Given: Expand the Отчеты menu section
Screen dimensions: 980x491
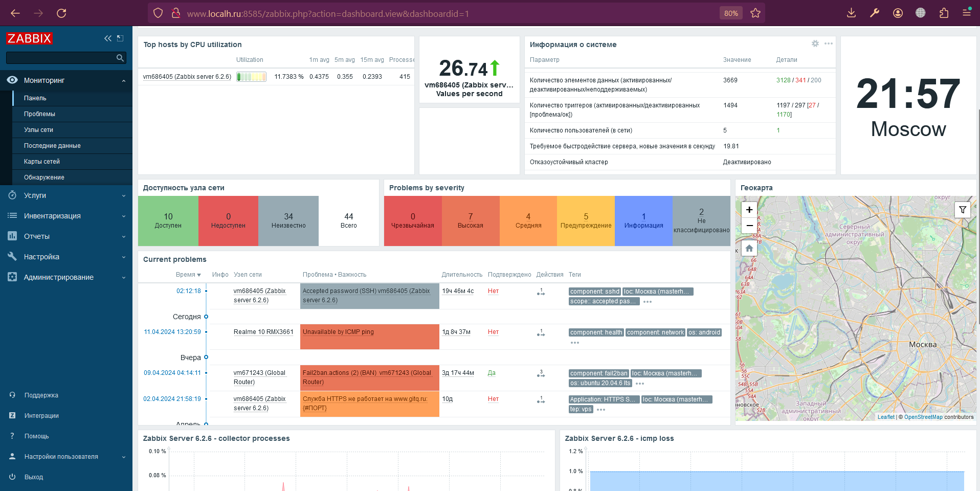Looking at the screenshot, I should click(x=66, y=236).
